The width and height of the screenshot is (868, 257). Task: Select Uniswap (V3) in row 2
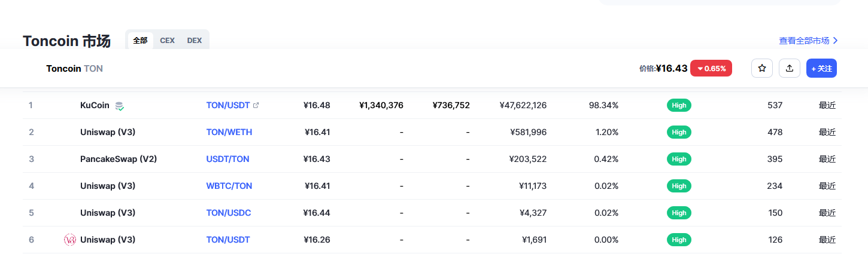tap(108, 132)
